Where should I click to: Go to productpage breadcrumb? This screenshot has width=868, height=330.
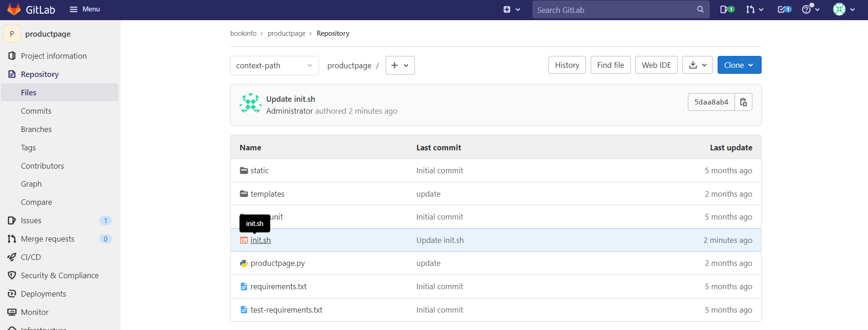(287, 33)
